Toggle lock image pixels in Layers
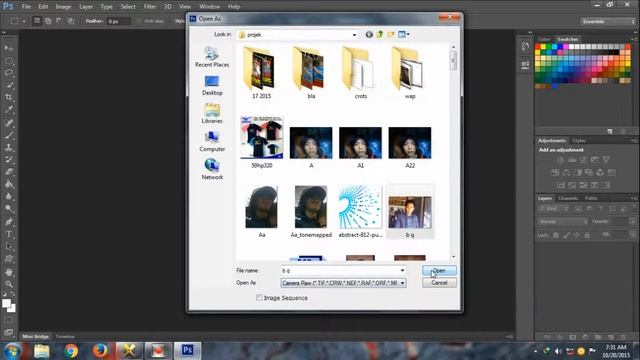Viewport: 640px width, 360px height. point(567,235)
